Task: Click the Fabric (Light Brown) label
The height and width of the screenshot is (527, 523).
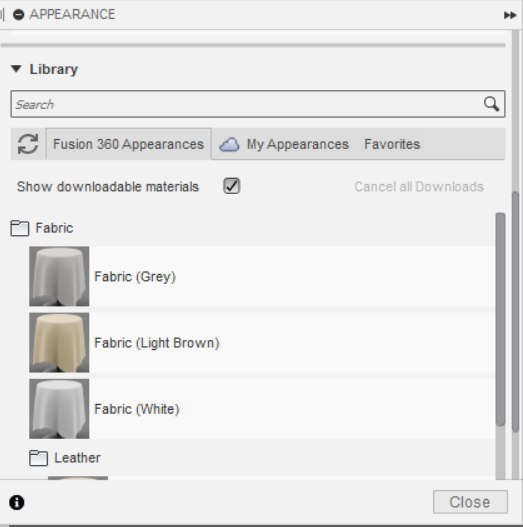Action: pyautogui.click(x=157, y=343)
